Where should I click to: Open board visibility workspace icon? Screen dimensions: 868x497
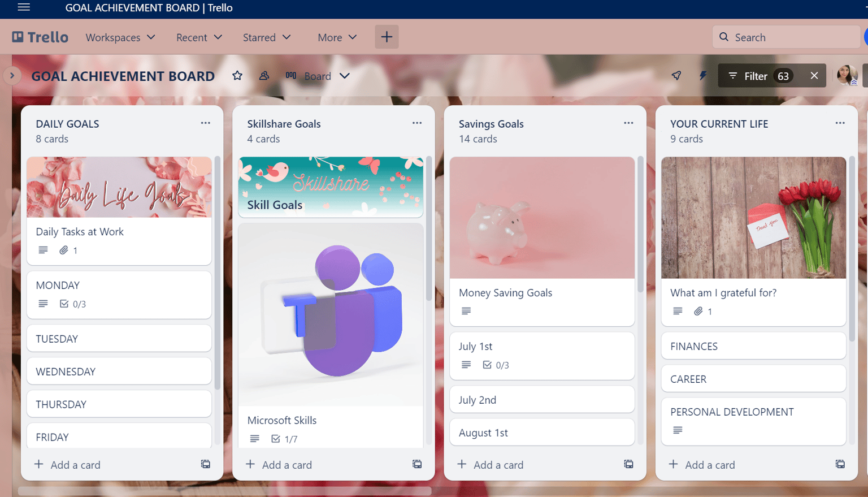264,76
